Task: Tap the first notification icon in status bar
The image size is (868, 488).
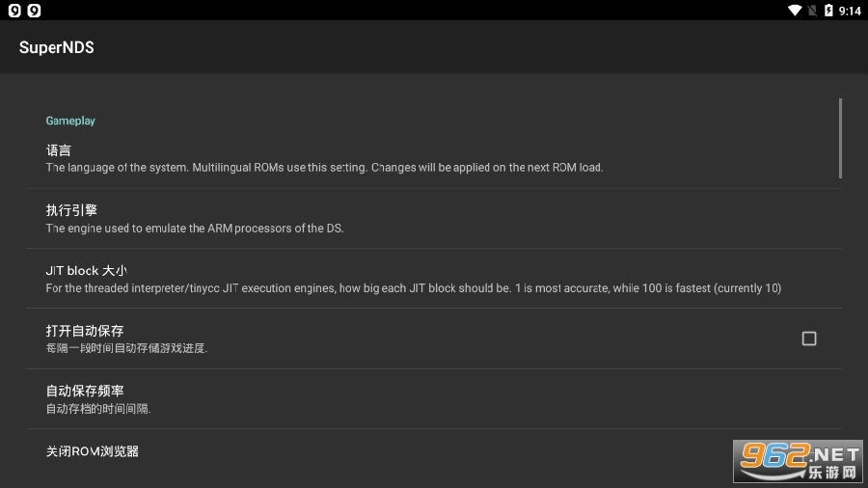Action: [14, 11]
